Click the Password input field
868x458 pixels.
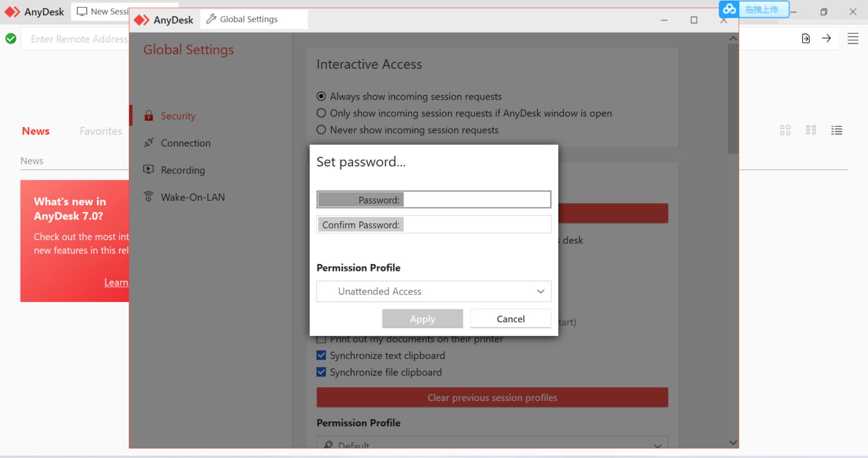433,200
